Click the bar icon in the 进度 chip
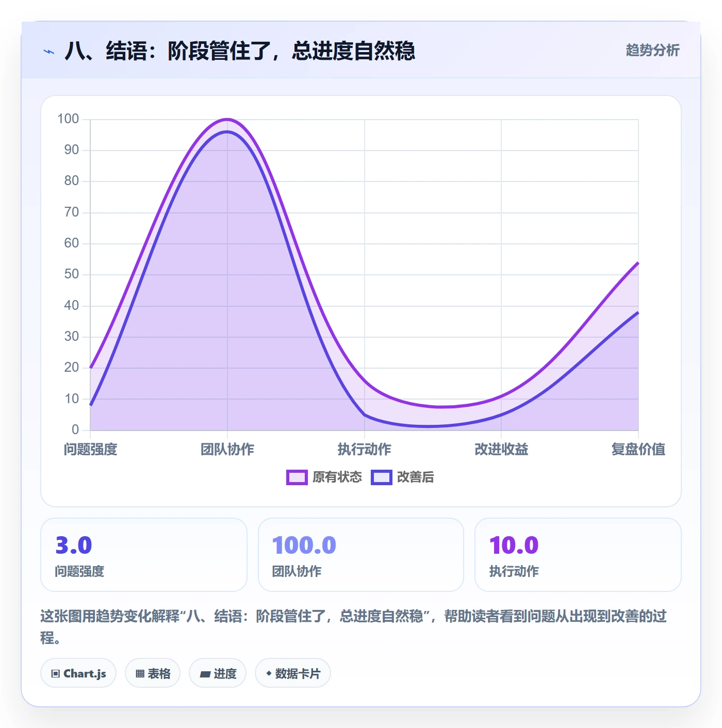The width and height of the screenshot is (722, 728). pos(205,674)
